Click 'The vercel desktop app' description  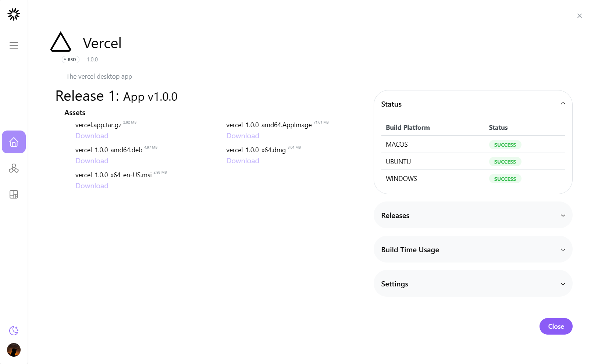99,76
